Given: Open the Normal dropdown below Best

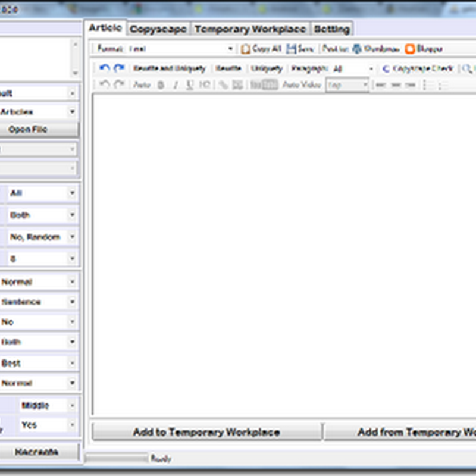Looking at the screenshot, I should point(39,383).
